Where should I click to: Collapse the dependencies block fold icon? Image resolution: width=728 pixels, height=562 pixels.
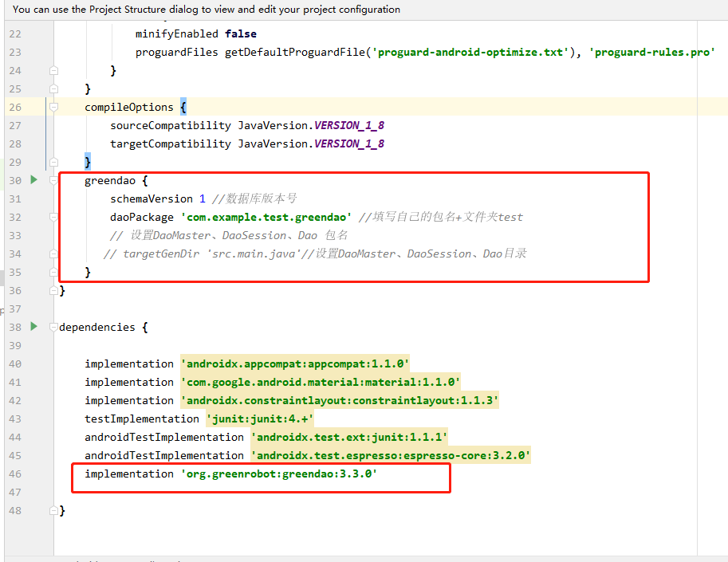[x=52, y=326]
